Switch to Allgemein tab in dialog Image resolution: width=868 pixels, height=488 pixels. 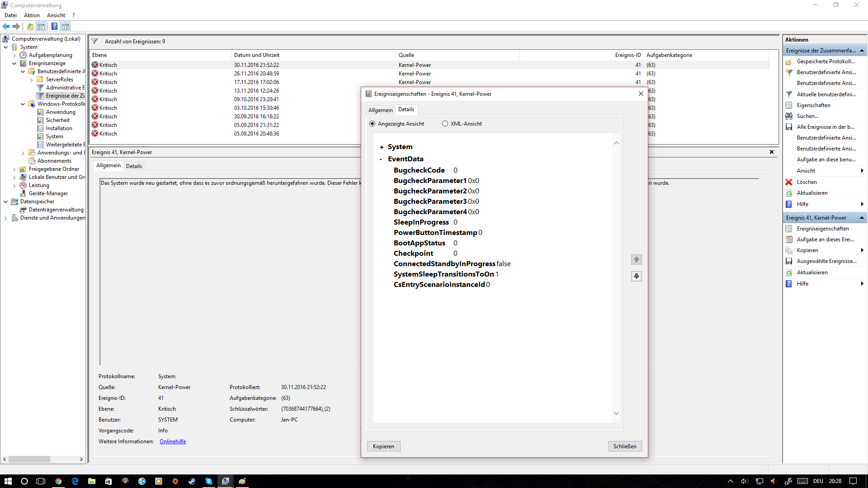[380, 110]
